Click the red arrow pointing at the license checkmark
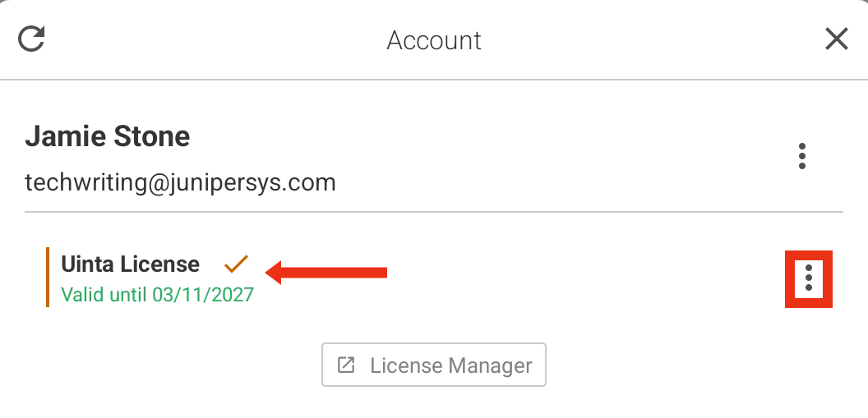 click(326, 273)
